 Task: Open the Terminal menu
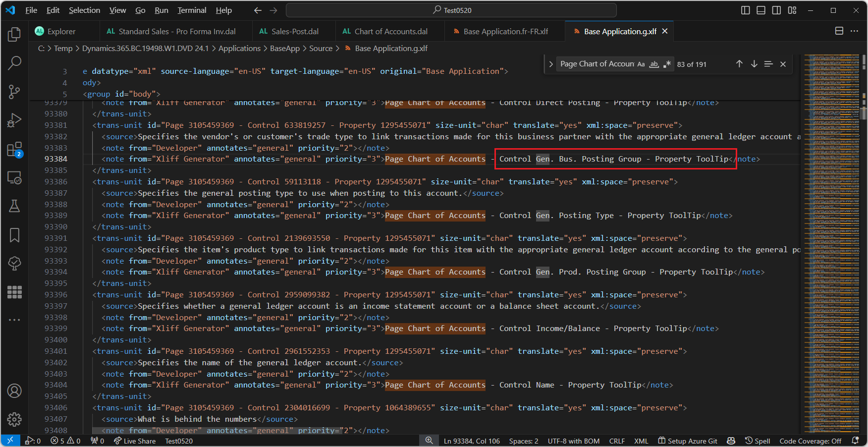(x=192, y=10)
